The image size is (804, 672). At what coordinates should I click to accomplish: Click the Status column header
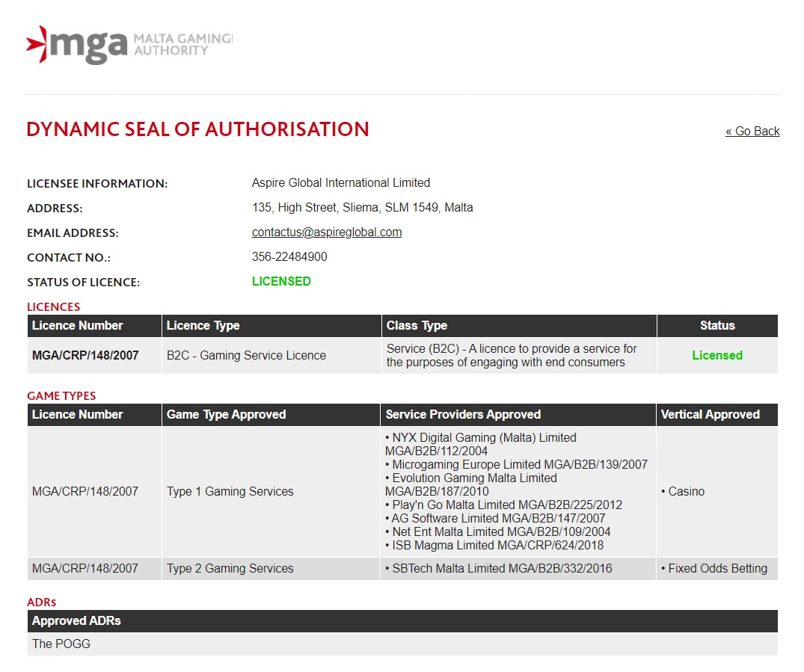pos(717,326)
